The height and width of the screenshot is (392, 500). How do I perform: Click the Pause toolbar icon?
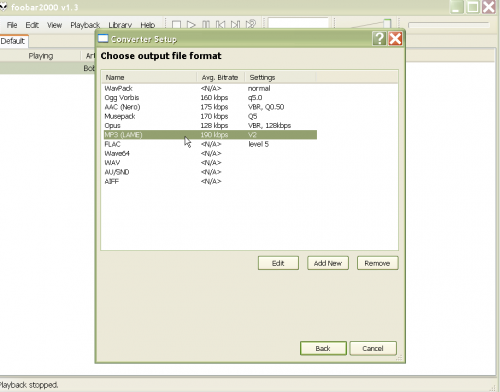(206, 25)
